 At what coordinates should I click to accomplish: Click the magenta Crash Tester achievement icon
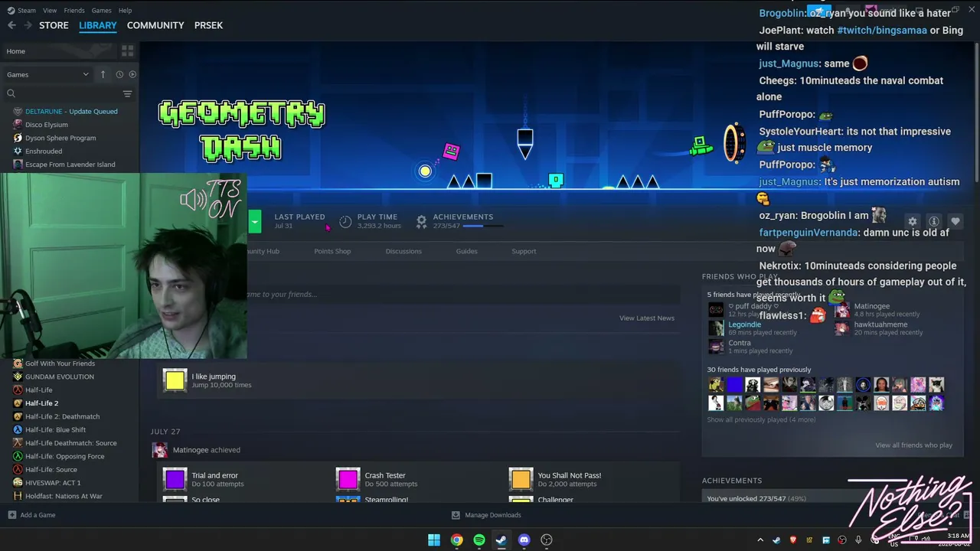348,479
